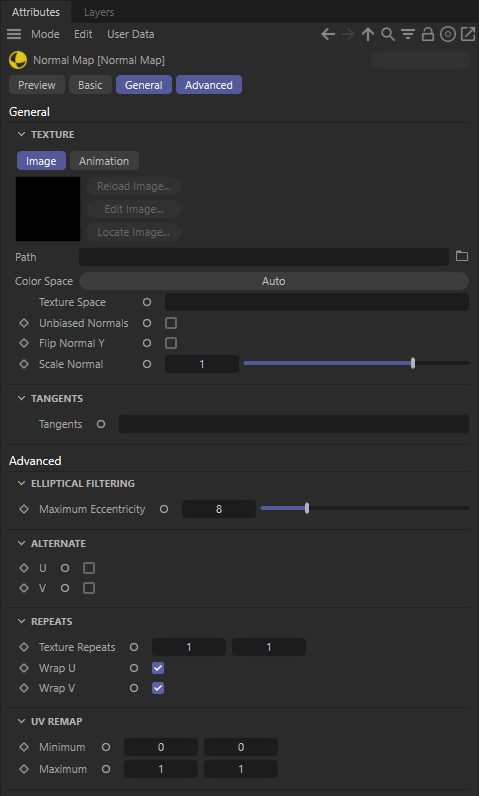Click the circular mode target icon
This screenshot has width=479, height=796.
(448, 35)
